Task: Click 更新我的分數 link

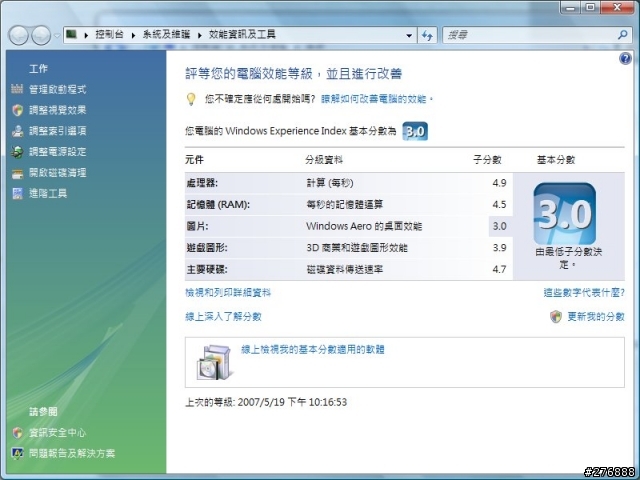Action: tap(596, 317)
